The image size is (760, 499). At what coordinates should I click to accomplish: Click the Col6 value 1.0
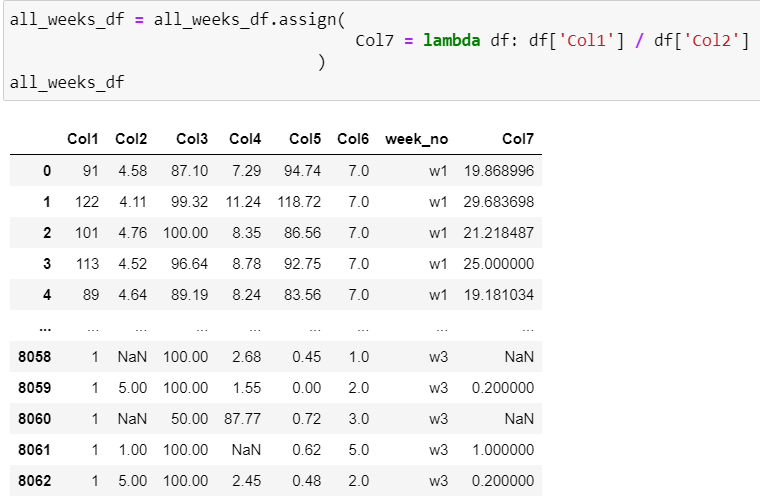coord(359,357)
